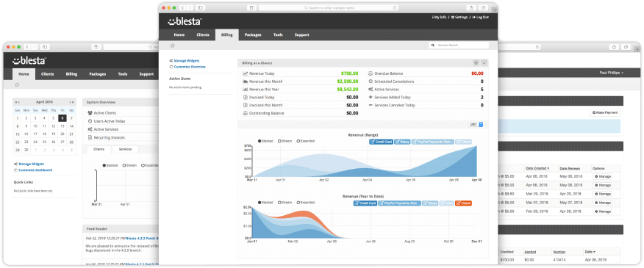Image resolution: width=644 pixels, height=268 pixels.
Task: Toggle Credit Card series in Revenue (Range)
Action: (381, 142)
